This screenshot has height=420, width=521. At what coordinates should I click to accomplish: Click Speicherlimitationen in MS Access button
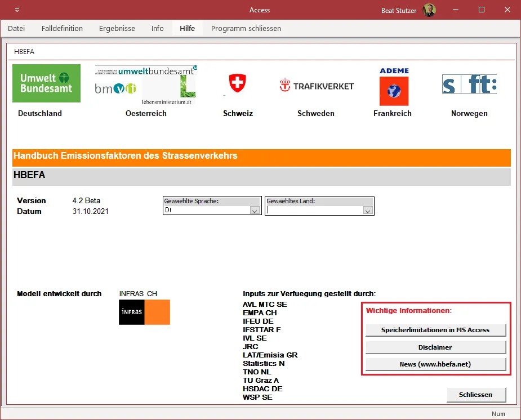pyautogui.click(x=435, y=330)
